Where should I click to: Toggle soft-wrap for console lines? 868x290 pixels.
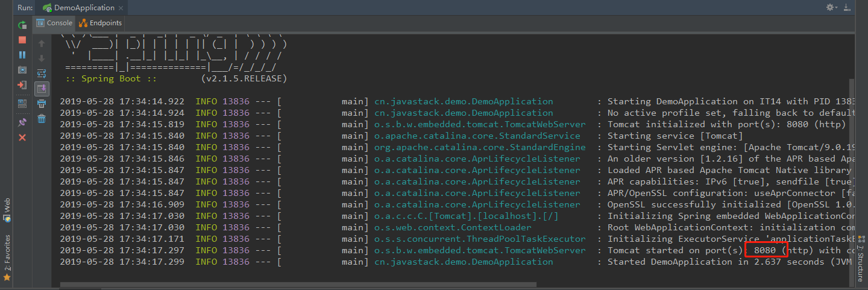pos(42,74)
